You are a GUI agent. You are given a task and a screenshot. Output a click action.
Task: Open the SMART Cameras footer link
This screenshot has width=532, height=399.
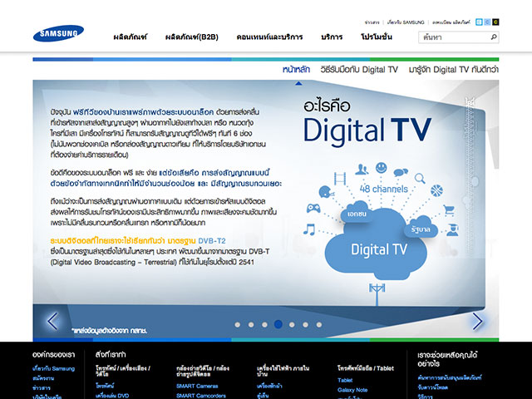click(196, 387)
